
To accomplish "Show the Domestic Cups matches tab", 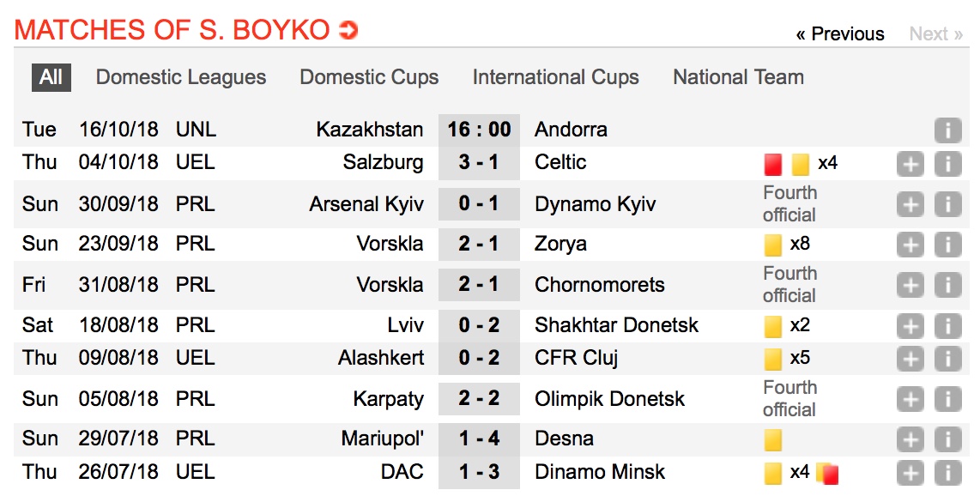I will click(369, 77).
